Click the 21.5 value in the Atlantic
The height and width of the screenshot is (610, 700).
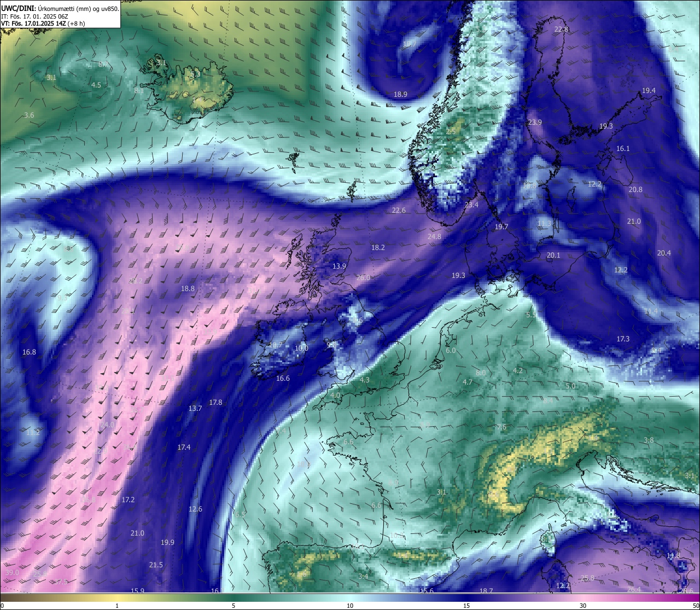156,565
